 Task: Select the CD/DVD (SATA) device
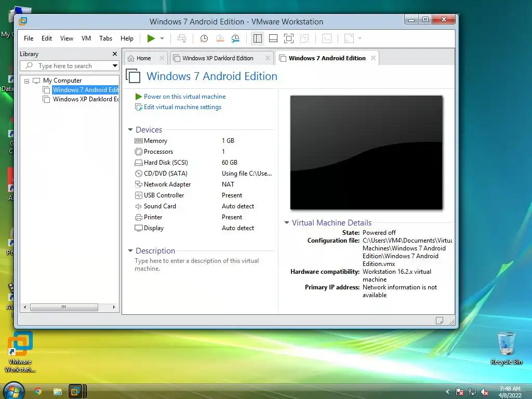pos(203,174)
